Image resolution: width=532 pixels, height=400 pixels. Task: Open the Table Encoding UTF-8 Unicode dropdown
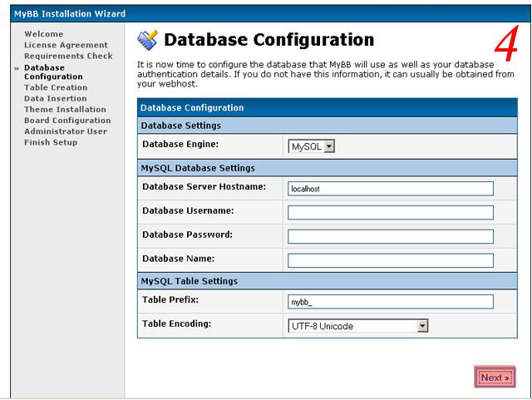pos(358,326)
